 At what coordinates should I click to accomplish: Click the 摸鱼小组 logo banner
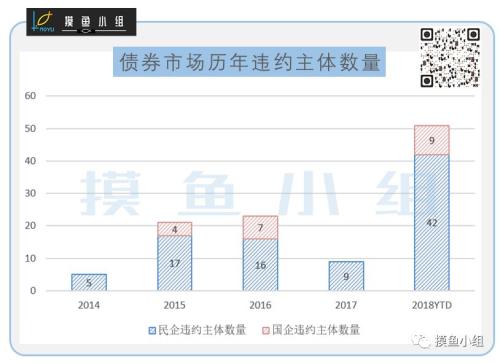coord(81,22)
